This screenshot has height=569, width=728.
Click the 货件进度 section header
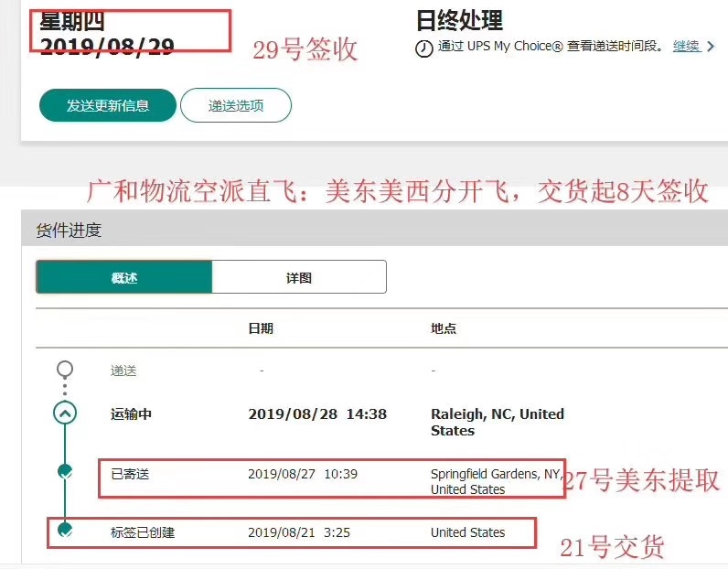coord(69,231)
